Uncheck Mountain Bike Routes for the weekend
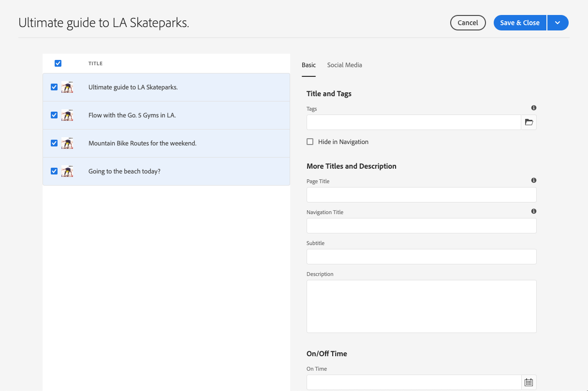Screen dimensions: 588x391 click(54, 143)
